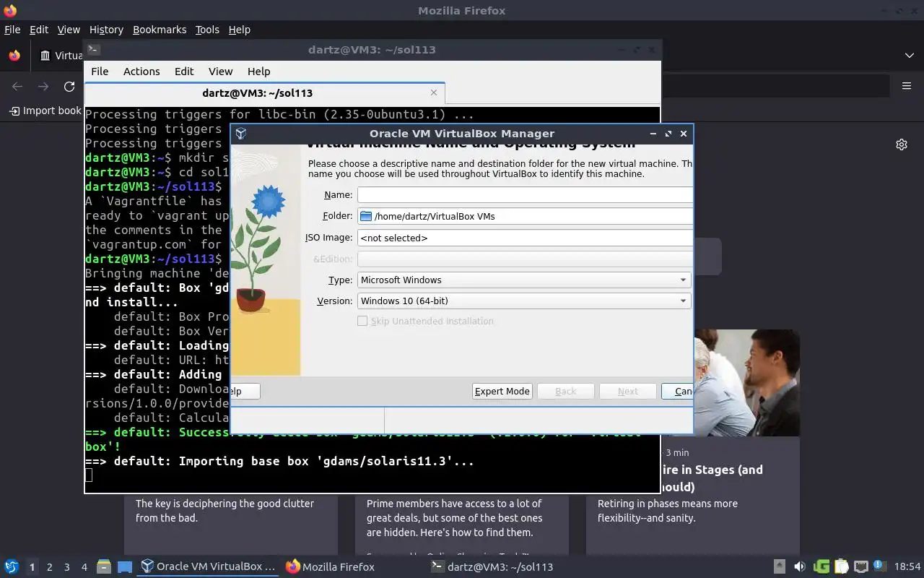Click the 'Importing base box' terminal line
The height and width of the screenshot is (578, 924).
[279, 461]
